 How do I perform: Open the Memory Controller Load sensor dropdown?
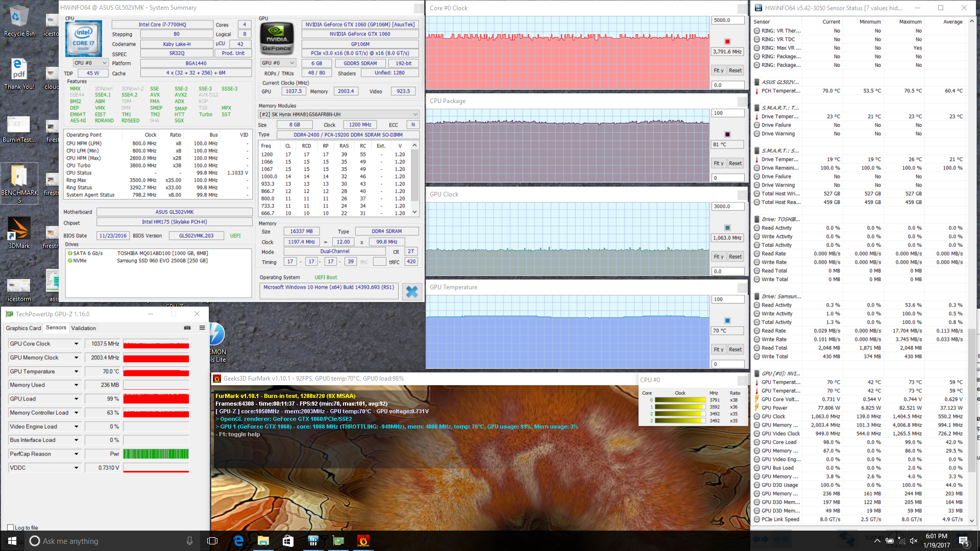pyautogui.click(x=77, y=413)
